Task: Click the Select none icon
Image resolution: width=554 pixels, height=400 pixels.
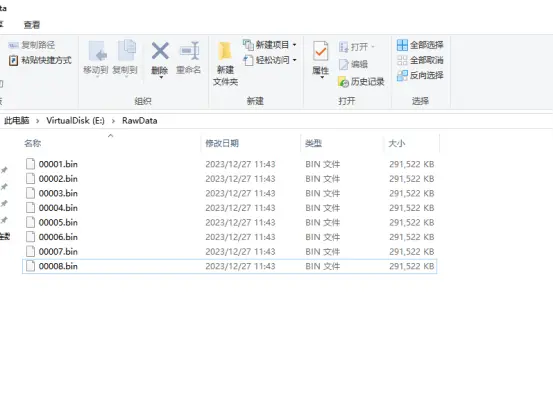Action: tap(402, 60)
